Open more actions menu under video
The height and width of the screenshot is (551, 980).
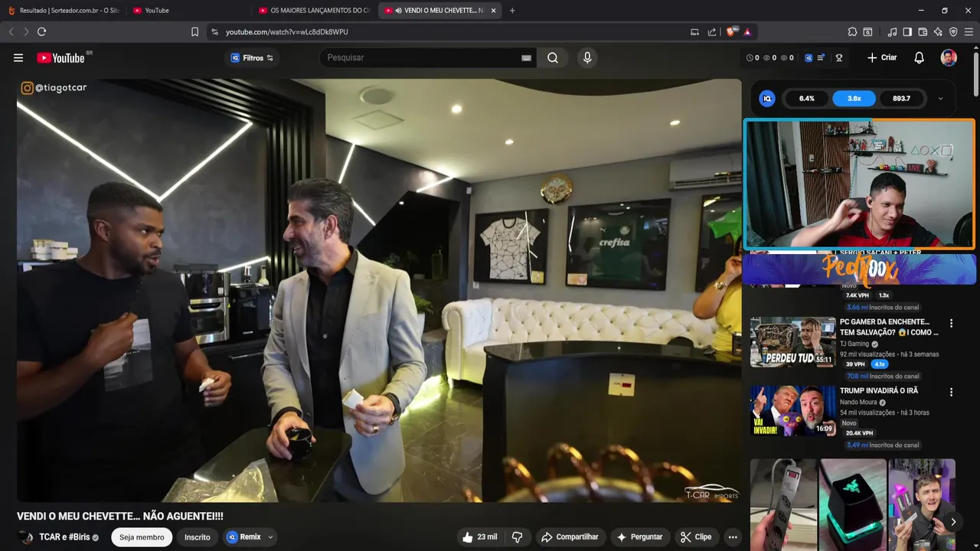(733, 536)
